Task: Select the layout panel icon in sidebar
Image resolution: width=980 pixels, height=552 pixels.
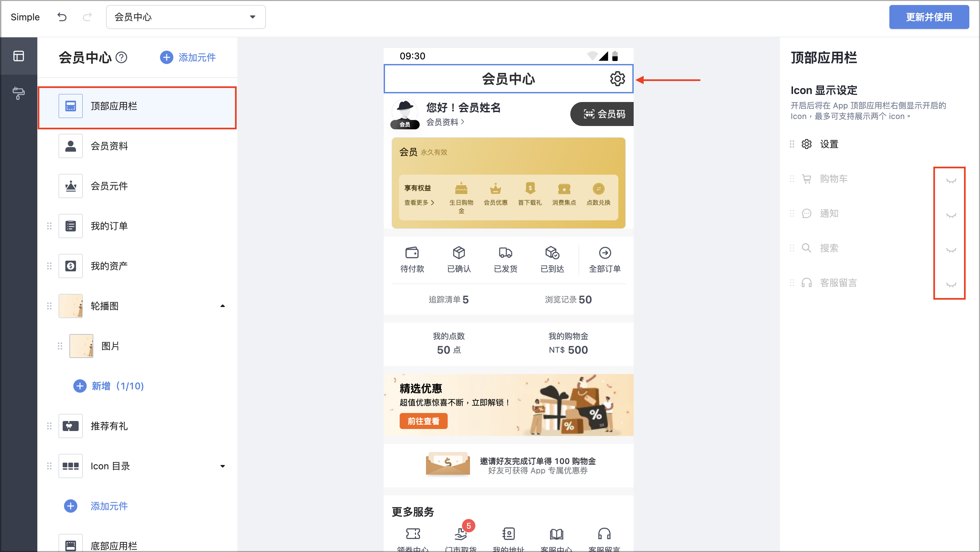Action: tap(19, 56)
